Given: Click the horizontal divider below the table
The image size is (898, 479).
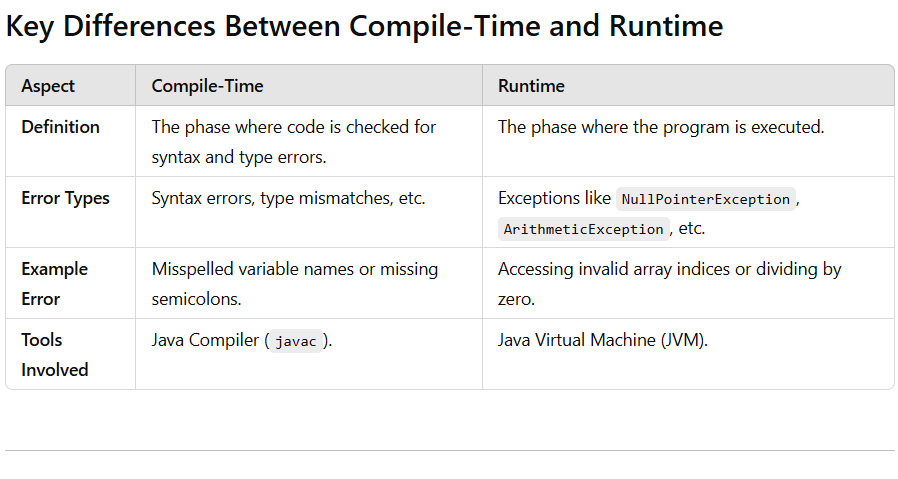Looking at the screenshot, I should 449,450.
